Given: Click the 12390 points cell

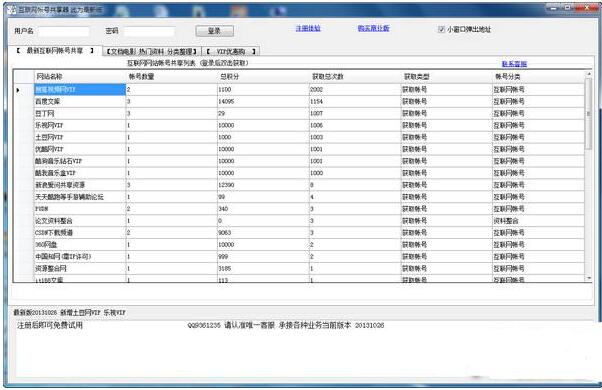Looking at the screenshot, I should point(263,185).
